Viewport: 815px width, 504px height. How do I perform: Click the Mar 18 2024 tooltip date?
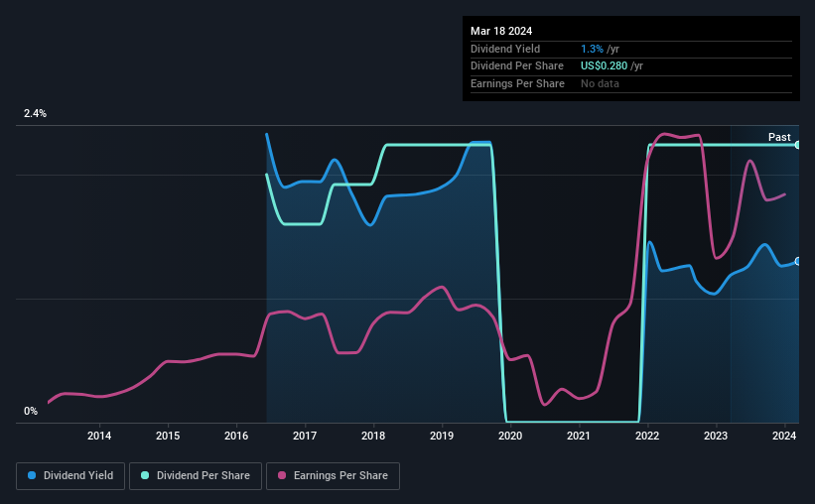tap(501, 31)
